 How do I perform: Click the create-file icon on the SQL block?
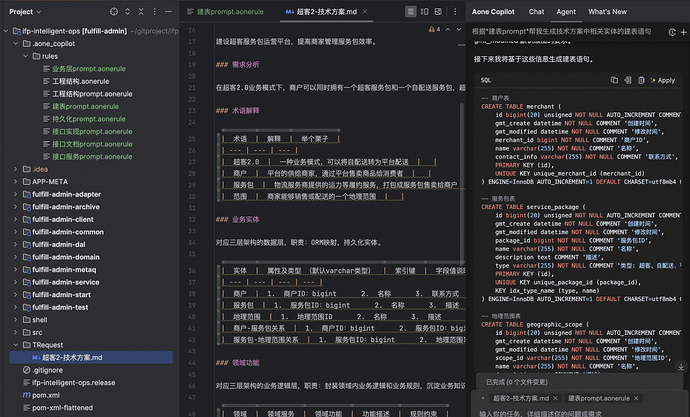click(x=641, y=80)
